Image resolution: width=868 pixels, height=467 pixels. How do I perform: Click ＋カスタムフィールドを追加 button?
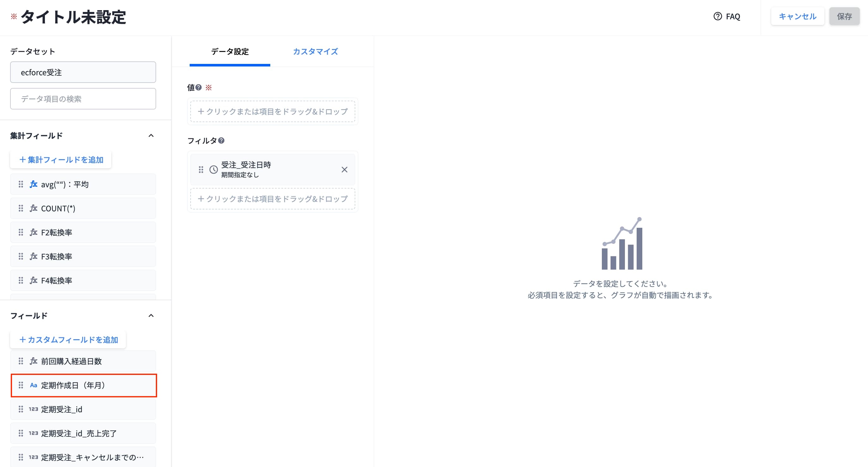click(x=68, y=339)
